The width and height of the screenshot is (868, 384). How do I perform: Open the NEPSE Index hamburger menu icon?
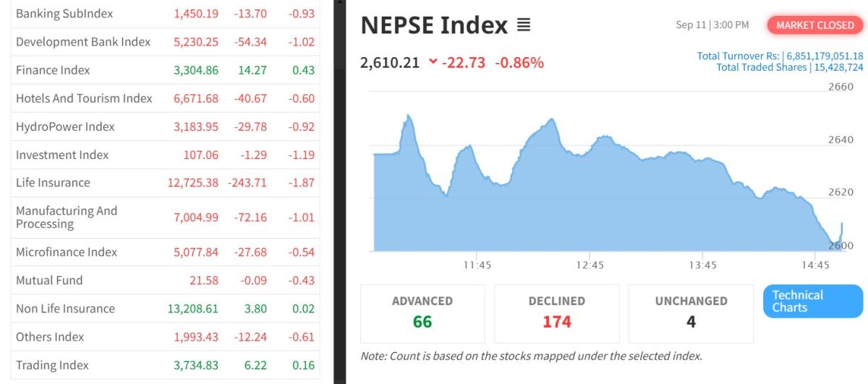pos(524,26)
